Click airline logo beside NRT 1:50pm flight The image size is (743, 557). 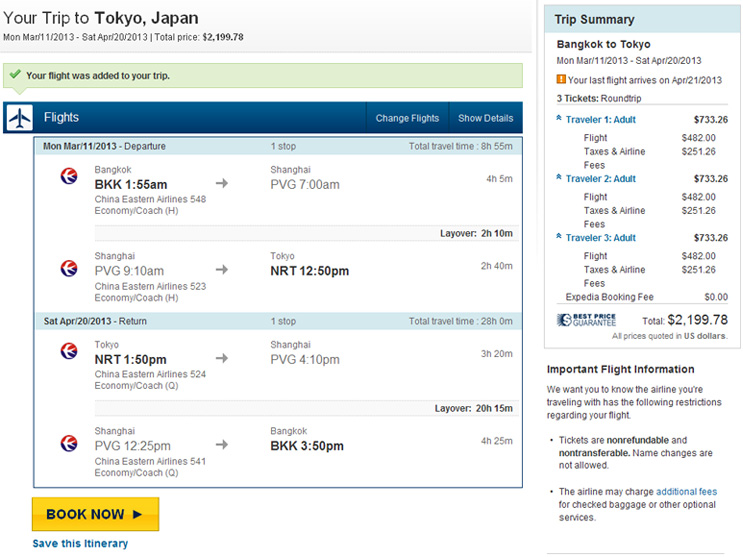point(68,352)
